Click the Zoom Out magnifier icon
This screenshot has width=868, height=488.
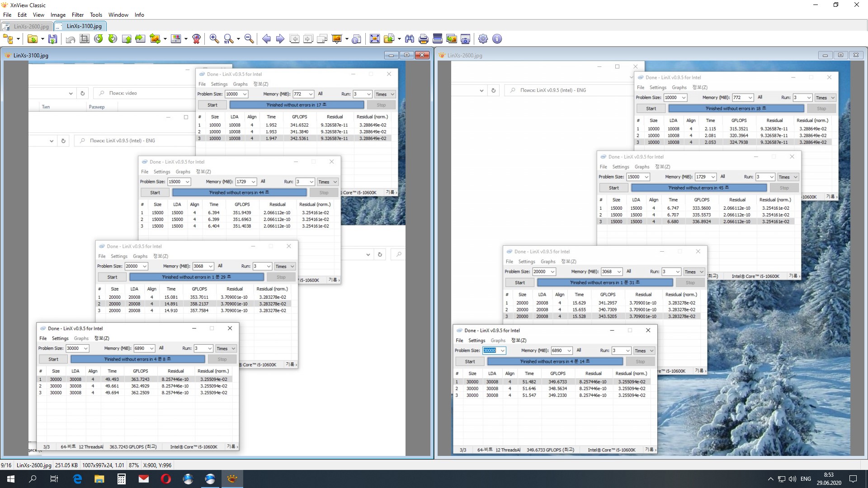pos(249,39)
